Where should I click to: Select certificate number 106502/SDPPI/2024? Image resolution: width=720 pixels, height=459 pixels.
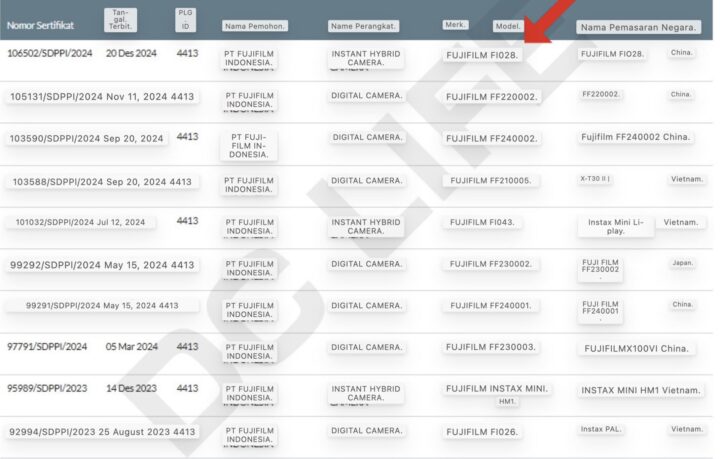click(x=50, y=53)
